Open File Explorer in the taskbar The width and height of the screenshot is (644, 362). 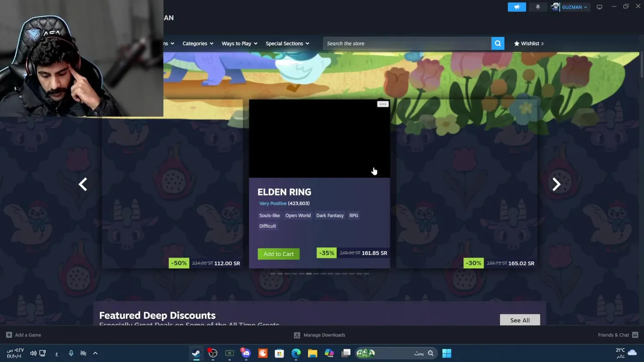tap(312, 353)
